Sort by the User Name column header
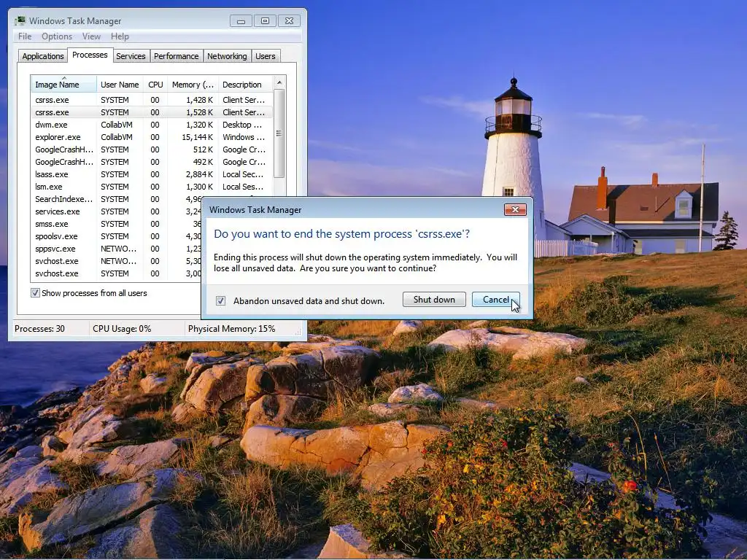Image resolution: width=747 pixels, height=560 pixels. tap(120, 85)
